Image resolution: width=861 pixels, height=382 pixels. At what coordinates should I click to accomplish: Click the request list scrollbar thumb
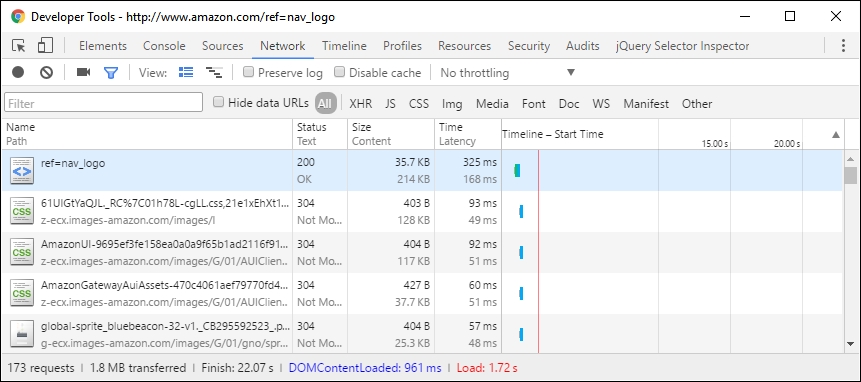click(851, 175)
